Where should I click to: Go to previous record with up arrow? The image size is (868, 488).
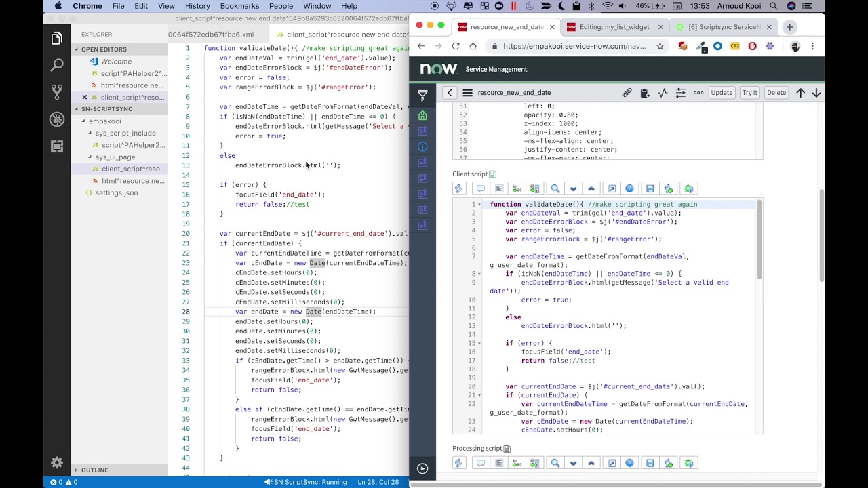[800, 93]
